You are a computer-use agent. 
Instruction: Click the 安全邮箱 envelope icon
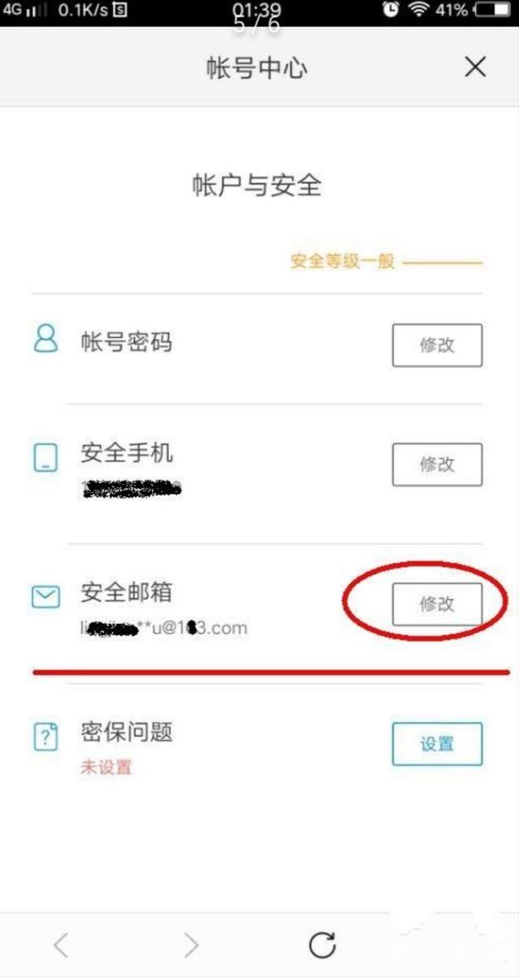(x=46, y=597)
